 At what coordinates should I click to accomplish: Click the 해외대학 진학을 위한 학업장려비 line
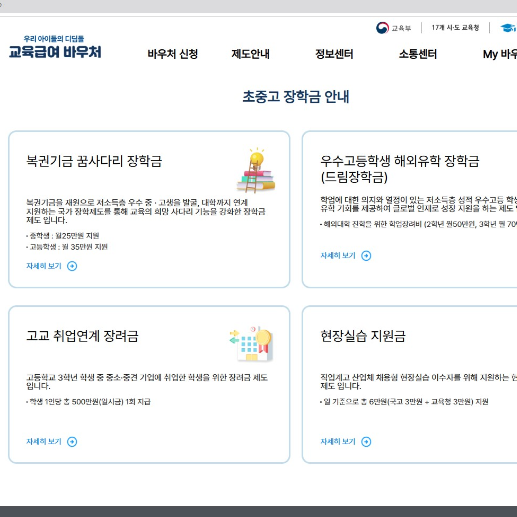[418, 224]
